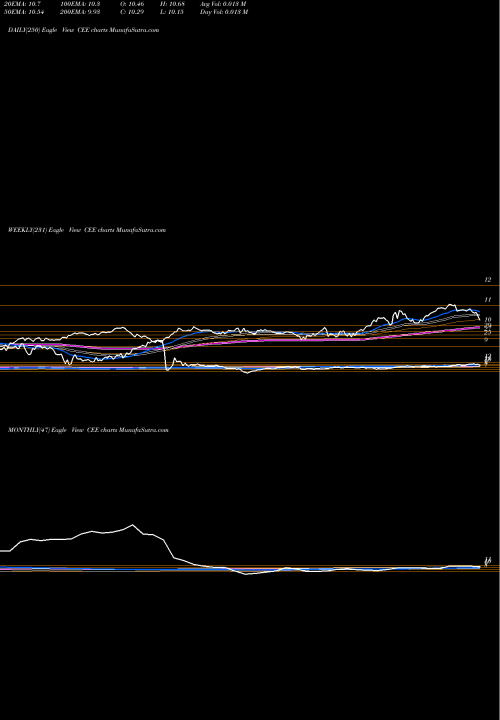Screen dimensions: 500x720
Task: Click the low price L: 10.15
Action: click(x=172, y=12)
